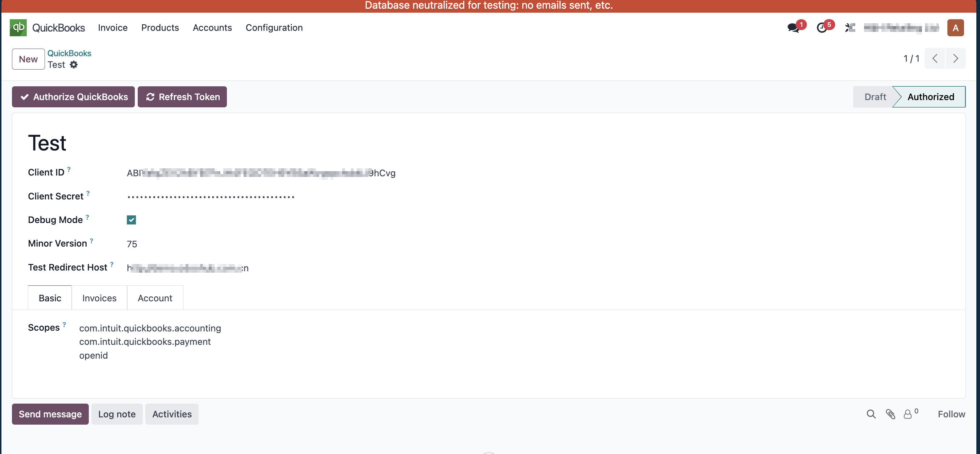Click the com.intuit.quickbooks.accounting scope text
This screenshot has height=454, width=980.
(150, 328)
